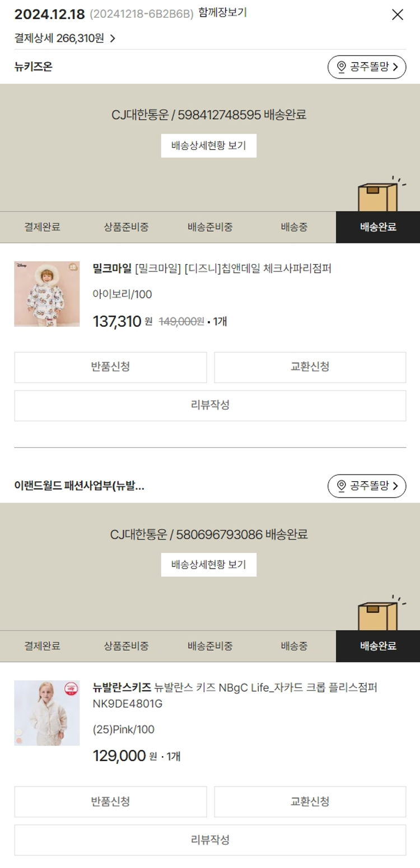Viewport: 420px width, 868px height.
Task: Open the 밀크마일 Disney jumper thumbnail
Action: [47, 294]
